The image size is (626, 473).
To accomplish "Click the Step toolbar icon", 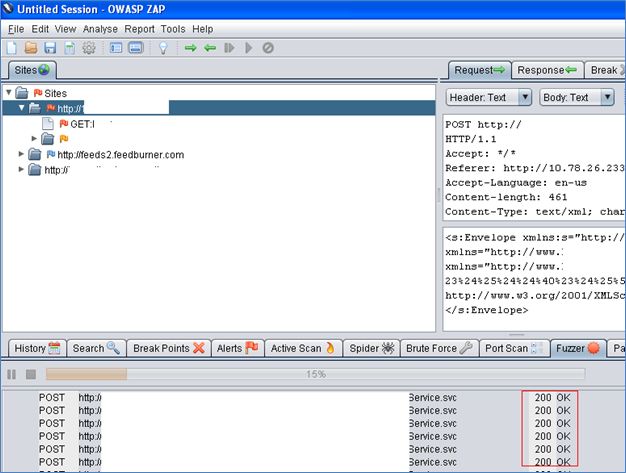I will (229, 48).
